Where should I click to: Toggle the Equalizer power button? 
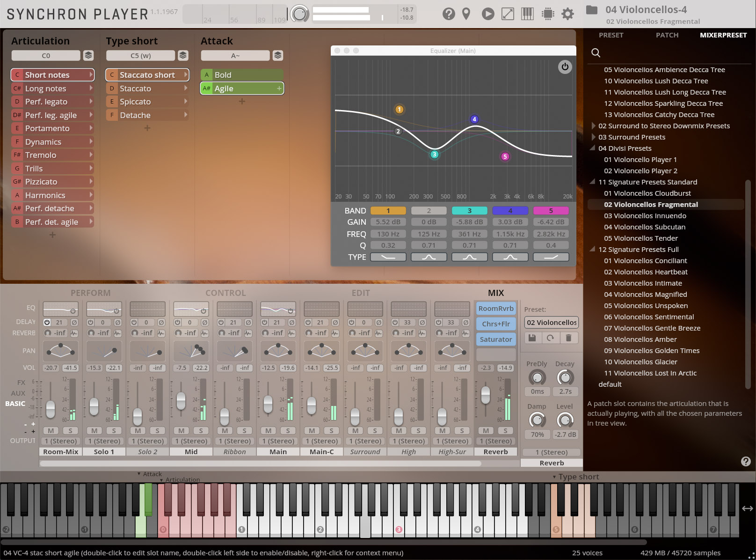565,67
